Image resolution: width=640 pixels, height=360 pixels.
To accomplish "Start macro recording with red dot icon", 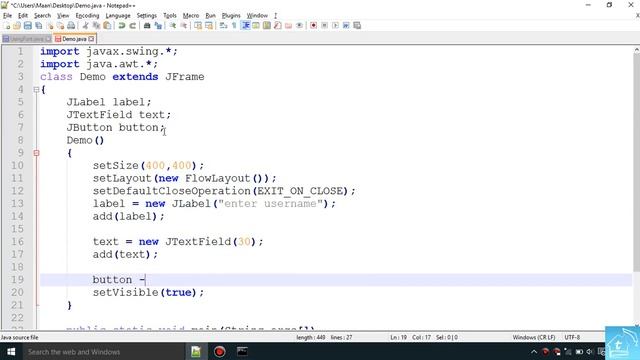I will tap(313, 26).
